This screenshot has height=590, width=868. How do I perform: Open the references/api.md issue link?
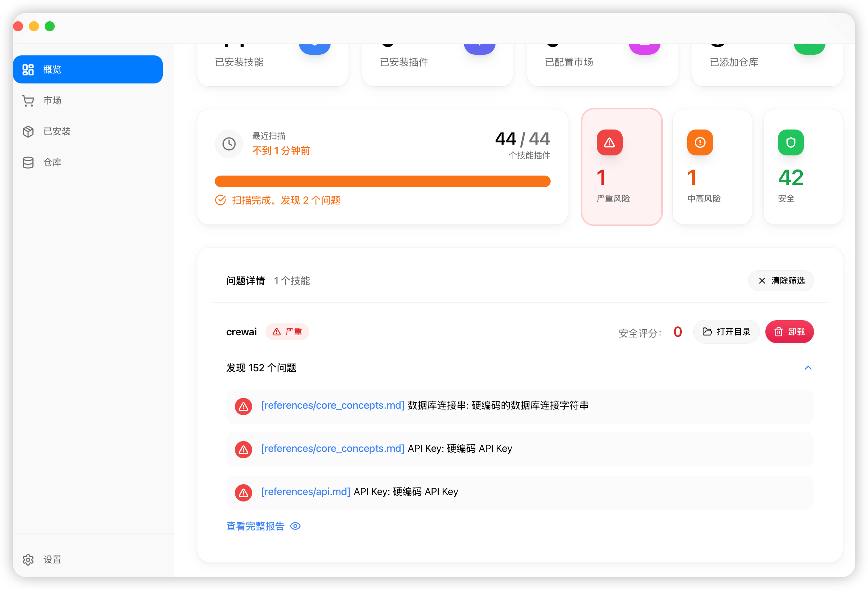[305, 492]
